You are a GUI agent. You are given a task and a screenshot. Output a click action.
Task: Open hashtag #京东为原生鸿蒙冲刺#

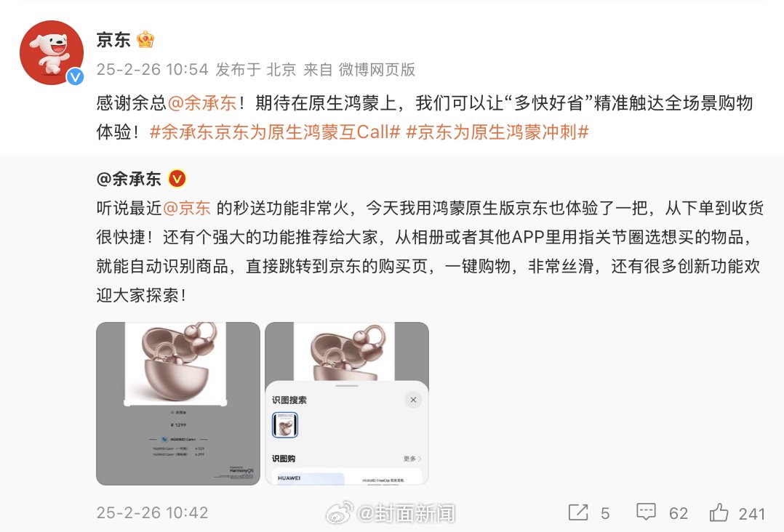click(497, 132)
